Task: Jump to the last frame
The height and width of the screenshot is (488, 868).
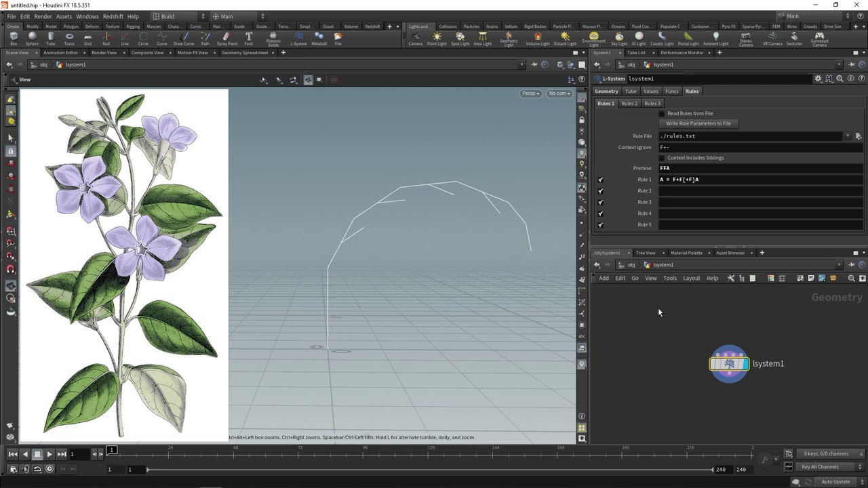Action: 62,454
